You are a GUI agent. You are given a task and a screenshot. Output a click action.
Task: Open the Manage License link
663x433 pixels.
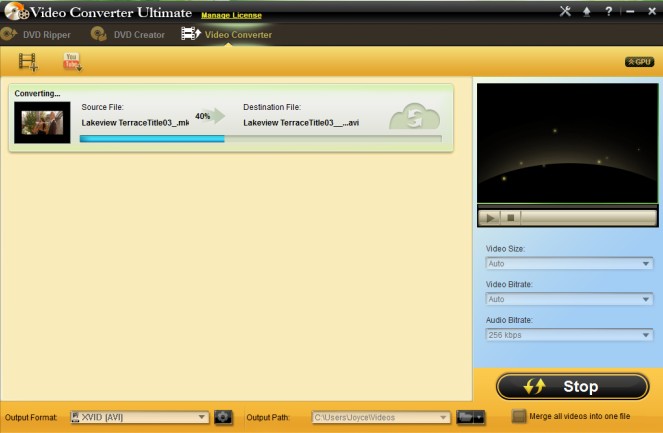231,15
